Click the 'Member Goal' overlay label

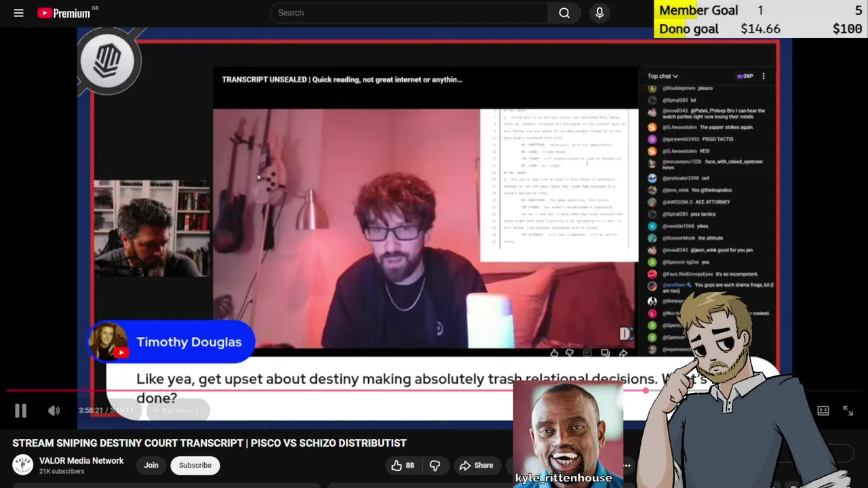pyautogui.click(x=698, y=10)
